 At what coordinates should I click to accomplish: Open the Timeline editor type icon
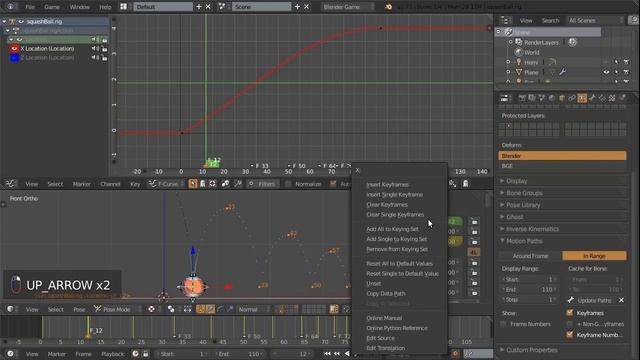pyautogui.click(x=10, y=354)
